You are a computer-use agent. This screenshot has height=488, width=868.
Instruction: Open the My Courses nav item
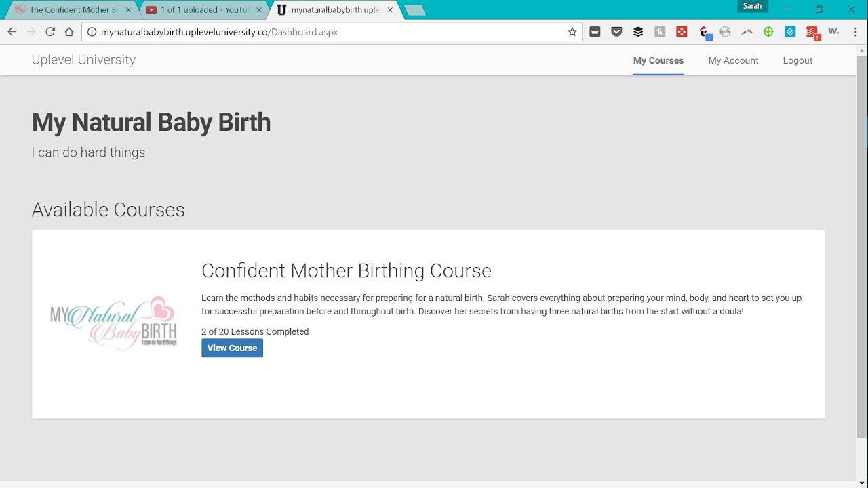658,60
